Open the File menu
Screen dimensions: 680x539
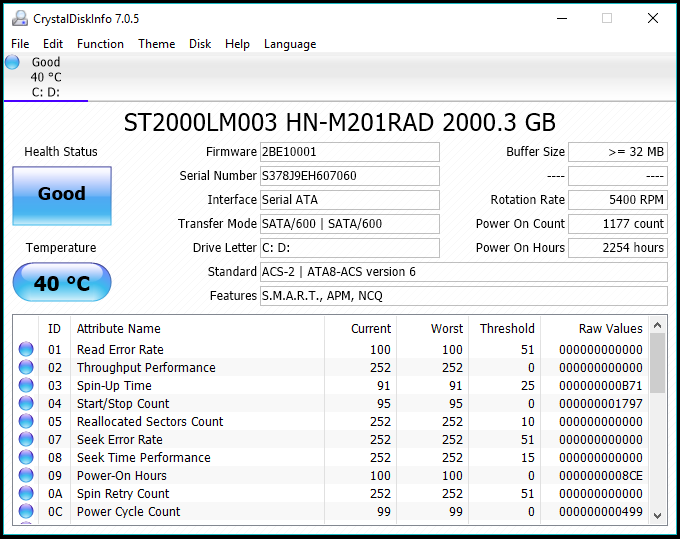pos(20,44)
